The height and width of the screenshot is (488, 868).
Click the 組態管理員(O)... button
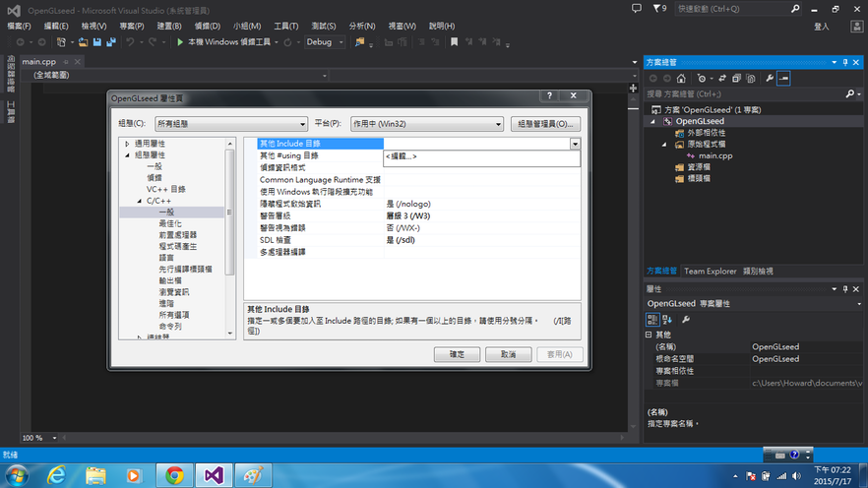pos(545,124)
